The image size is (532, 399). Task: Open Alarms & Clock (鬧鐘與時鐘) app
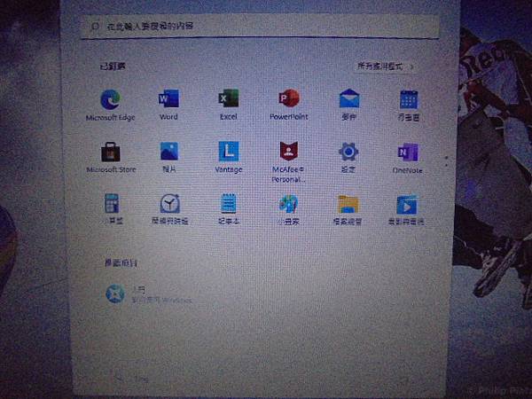169,208
